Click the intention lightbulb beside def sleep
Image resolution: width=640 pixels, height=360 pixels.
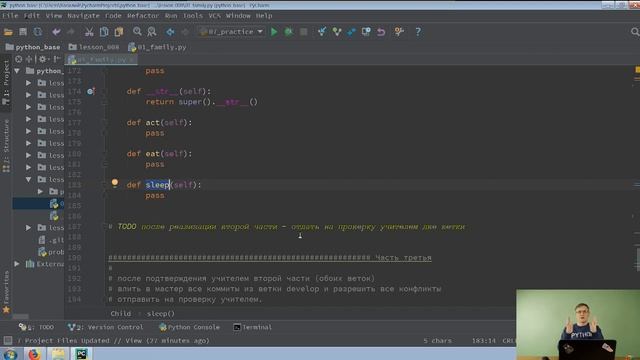click(x=115, y=182)
